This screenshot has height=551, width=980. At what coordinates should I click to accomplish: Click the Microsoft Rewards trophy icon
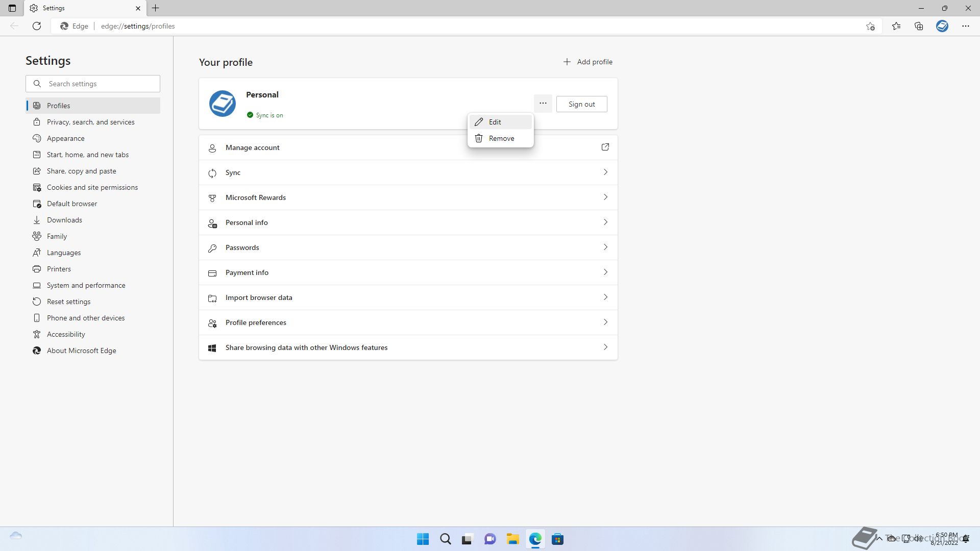tap(212, 198)
